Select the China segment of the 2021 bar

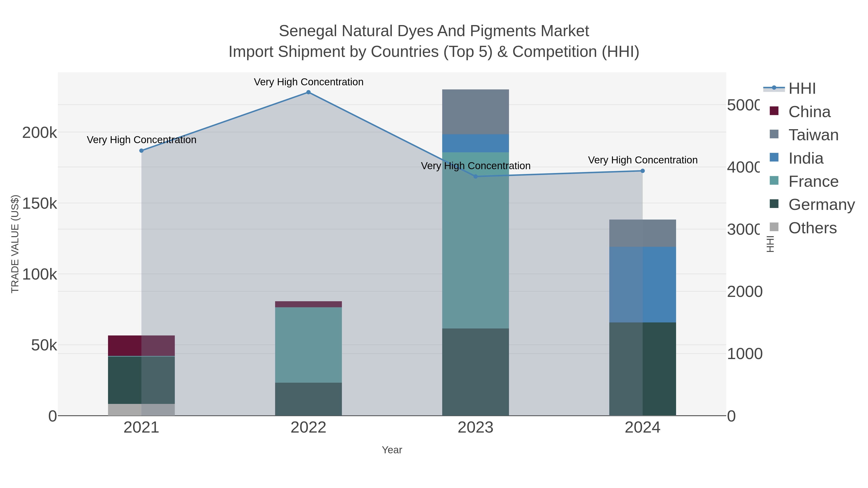pos(141,346)
